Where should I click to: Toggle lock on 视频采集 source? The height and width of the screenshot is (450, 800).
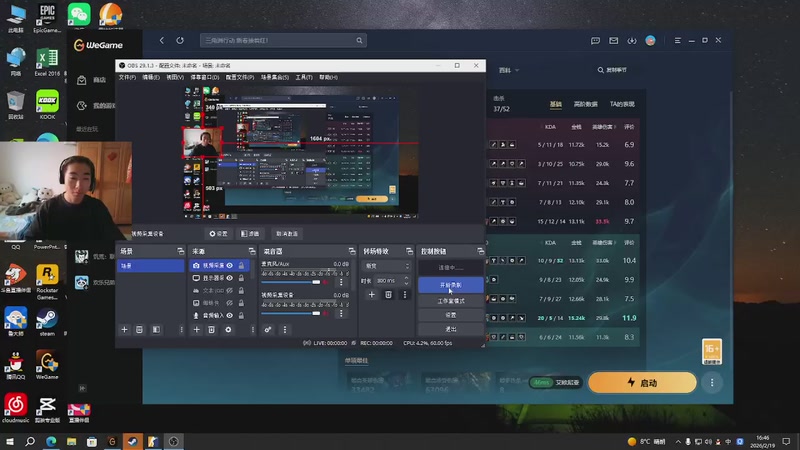pos(241,265)
